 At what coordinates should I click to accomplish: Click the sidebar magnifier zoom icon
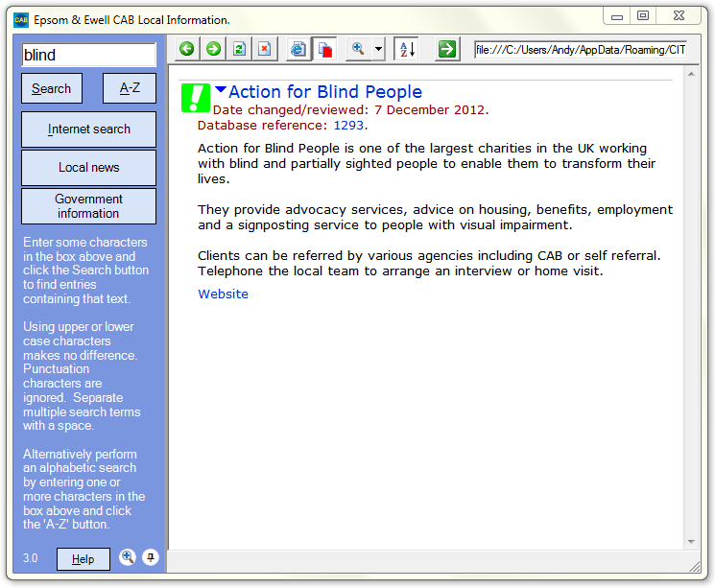tap(128, 557)
